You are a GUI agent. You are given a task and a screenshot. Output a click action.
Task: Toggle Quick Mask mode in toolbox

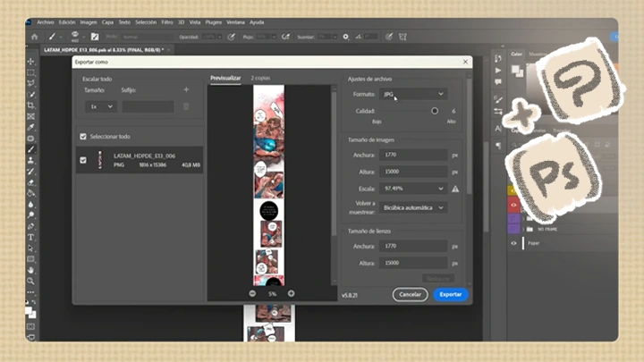pyautogui.click(x=30, y=327)
